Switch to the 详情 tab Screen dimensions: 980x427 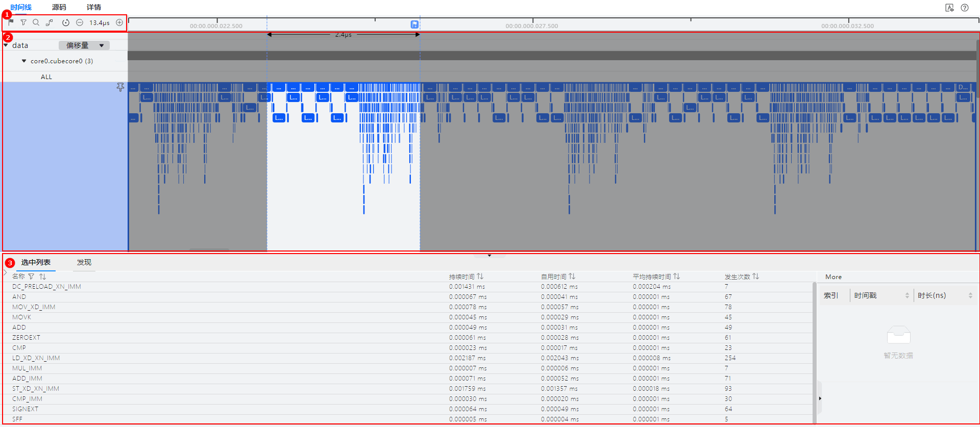click(x=94, y=7)
